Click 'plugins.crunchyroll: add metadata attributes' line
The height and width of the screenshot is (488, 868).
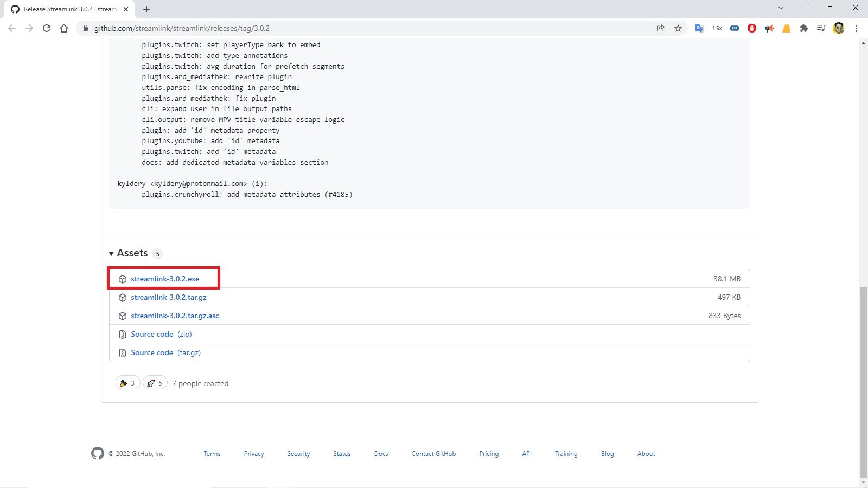[247, 194]
